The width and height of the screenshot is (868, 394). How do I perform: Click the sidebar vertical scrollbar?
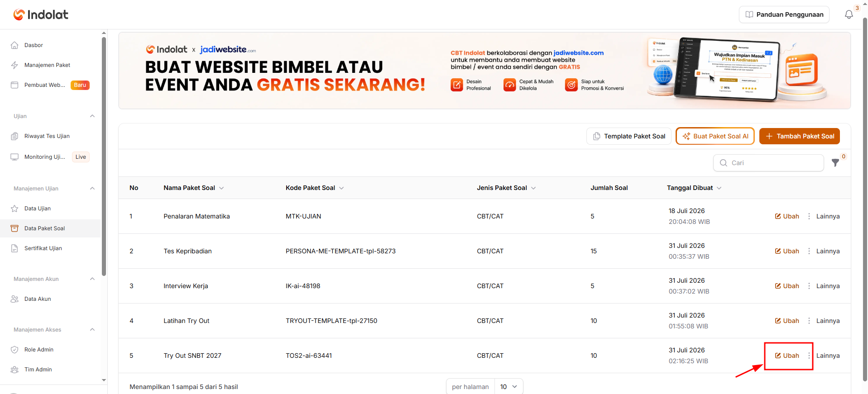[x=104, y=156]
